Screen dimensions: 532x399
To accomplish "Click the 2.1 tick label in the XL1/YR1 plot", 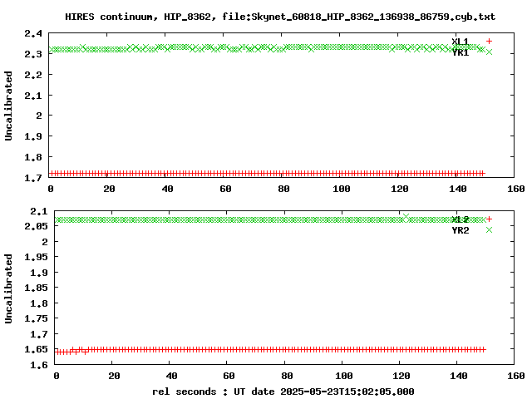I will click(33, 96).
